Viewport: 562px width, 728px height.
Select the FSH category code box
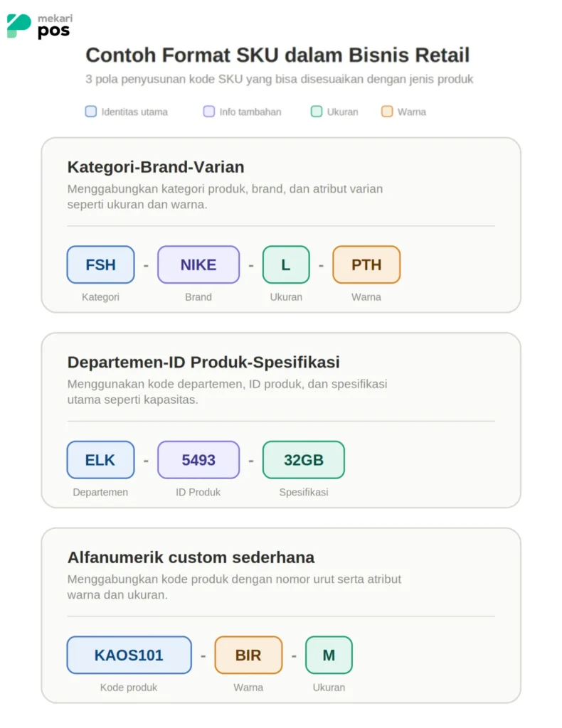click(x=101, y=264)
